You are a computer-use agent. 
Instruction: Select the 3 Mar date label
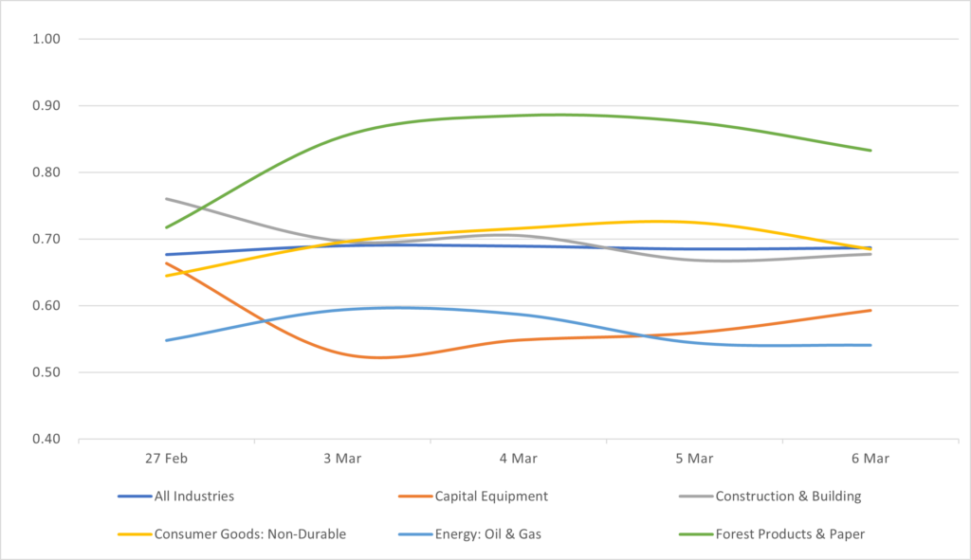tap(342, 459)
